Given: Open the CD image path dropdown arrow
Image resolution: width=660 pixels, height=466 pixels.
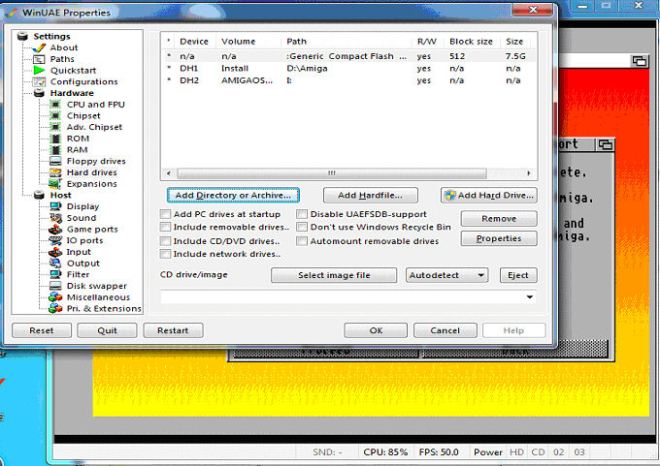Looking at the screenshot, I should click(x=530, y=297).
